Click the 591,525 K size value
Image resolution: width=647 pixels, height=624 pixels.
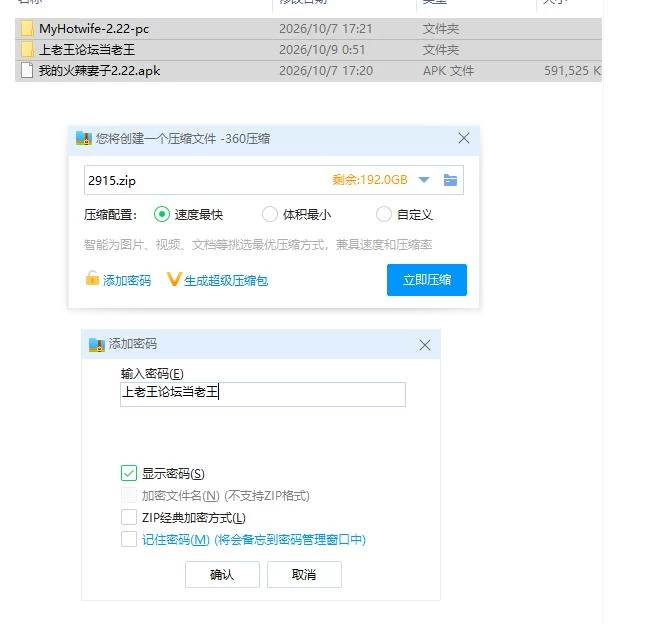tap(572, 71)
